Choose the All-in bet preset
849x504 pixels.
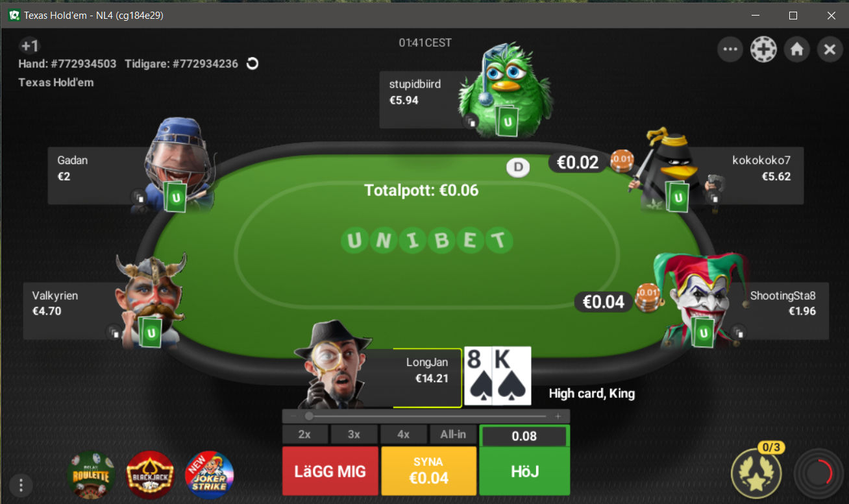coord(453,435)
